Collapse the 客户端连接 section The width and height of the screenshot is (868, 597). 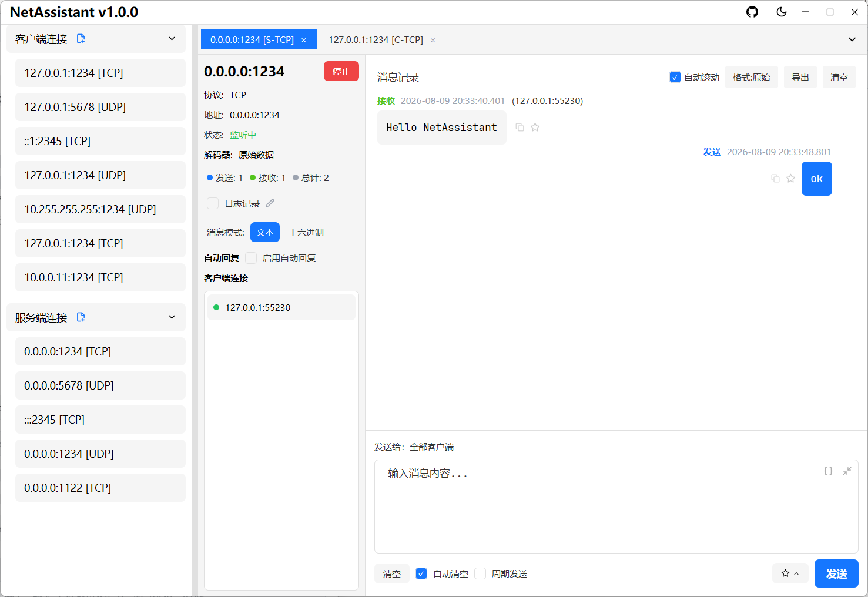[172, 39]
